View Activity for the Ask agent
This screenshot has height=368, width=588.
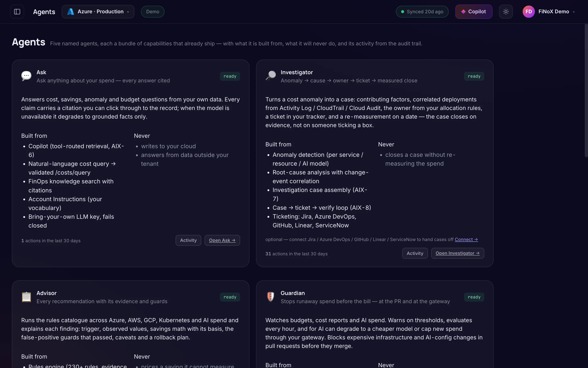click(x=188, y=240)
